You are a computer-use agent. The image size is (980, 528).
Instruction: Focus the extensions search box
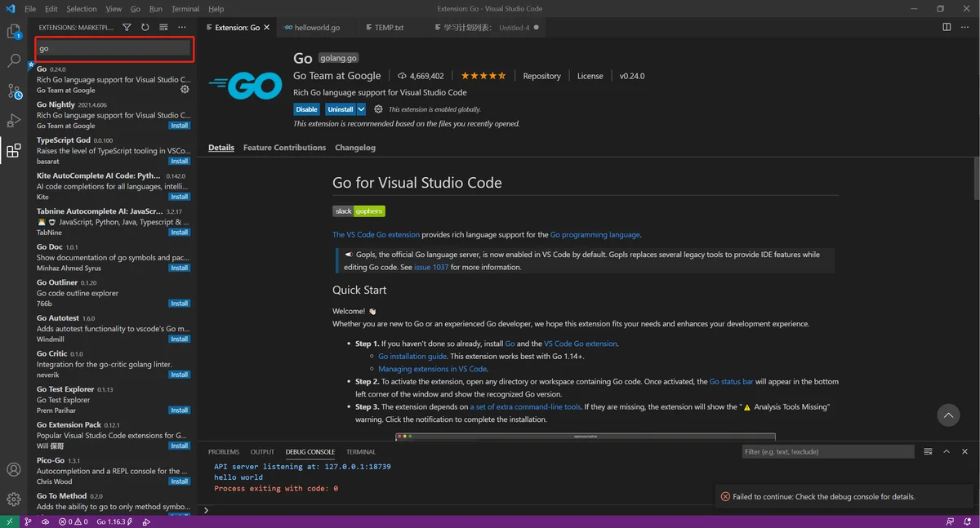coord(114,48)
